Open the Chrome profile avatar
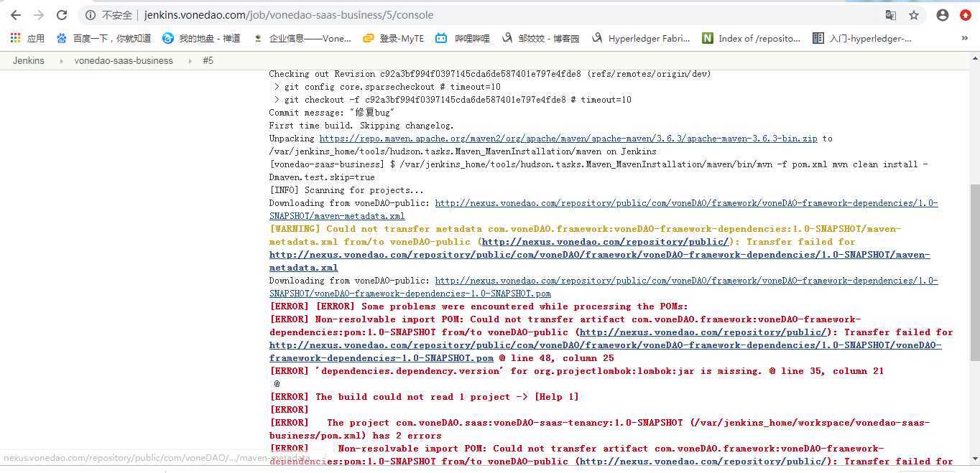Viewport: 980px width, 473px height. tap(943, 15)
